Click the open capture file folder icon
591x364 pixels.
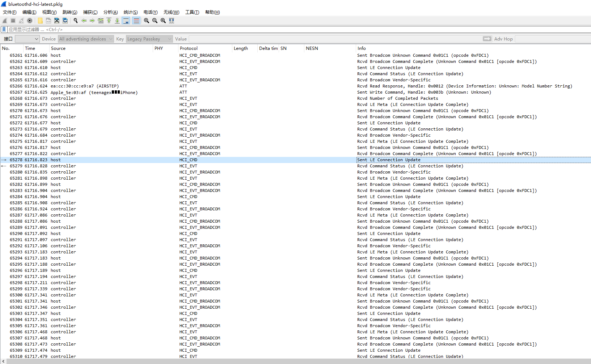pos(40,21)
